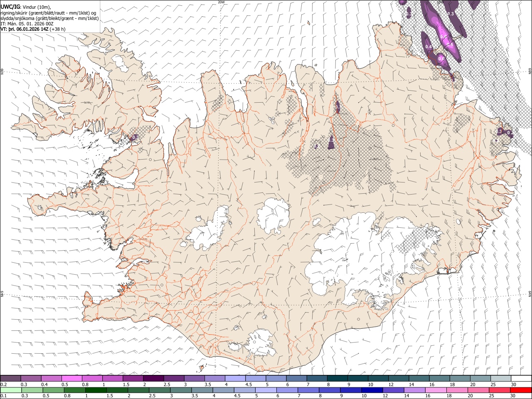The height and width of the screenshot is (399, 532).
Task: Select the dark teal snow swatch between 8 and 9
Action: (337, 378)
